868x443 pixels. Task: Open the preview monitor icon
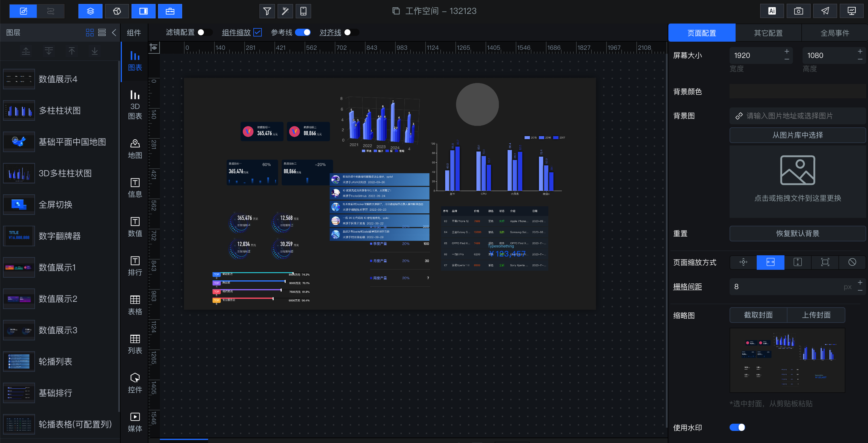[851, 11]
